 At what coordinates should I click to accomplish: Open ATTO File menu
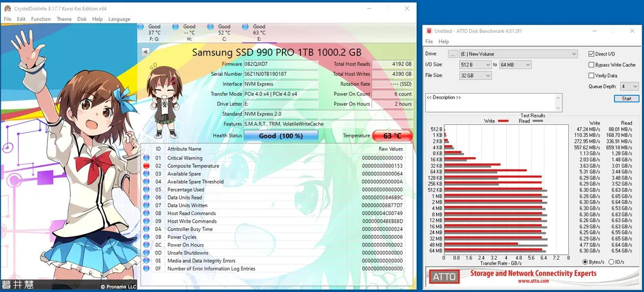[429, 42]
